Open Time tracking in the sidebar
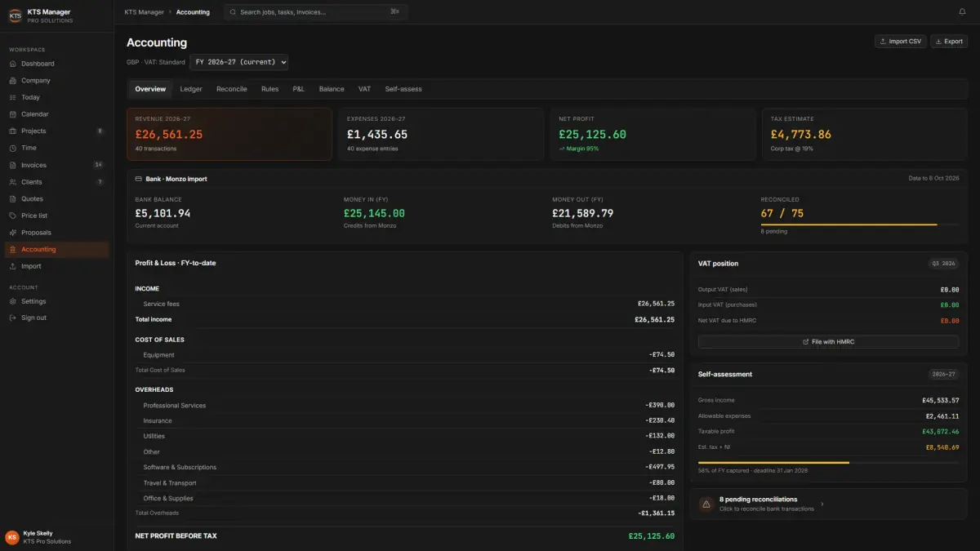Screen dimensions: 980x551 point(56,148)
